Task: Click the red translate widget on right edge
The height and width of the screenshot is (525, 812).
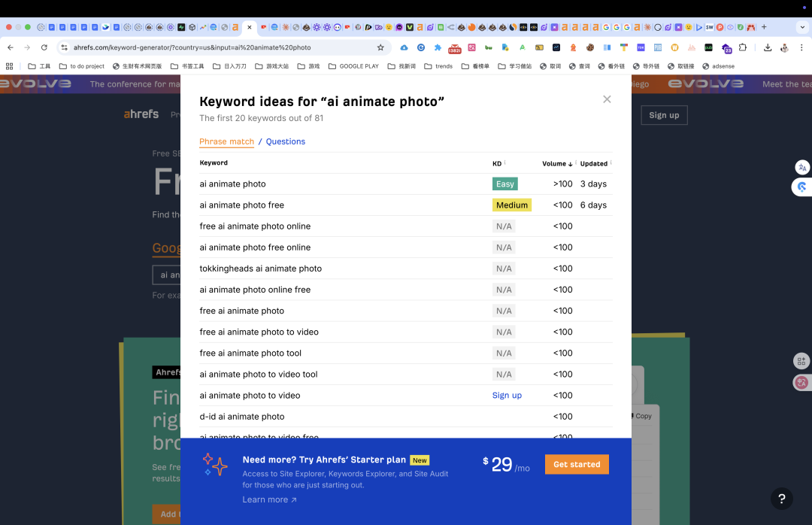Action: [x=801, y=383]
